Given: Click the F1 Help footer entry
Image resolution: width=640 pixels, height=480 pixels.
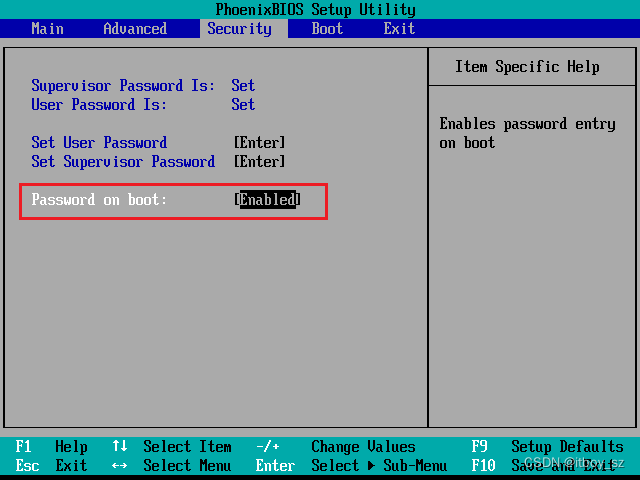Looking at the screenshot, I should 51,447.
